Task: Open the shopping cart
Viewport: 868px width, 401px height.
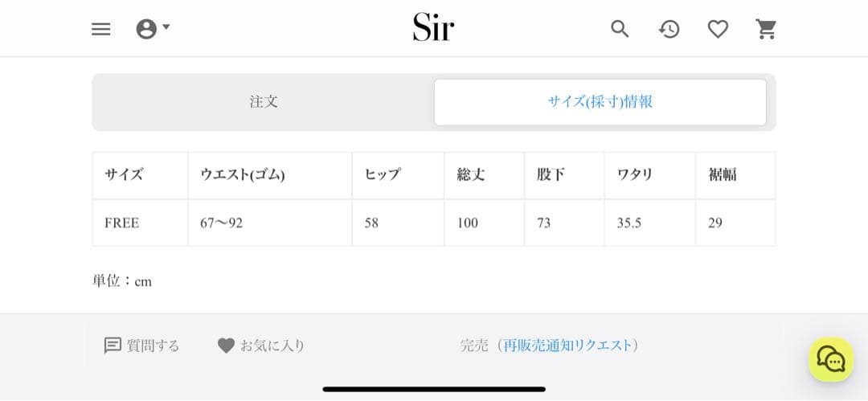Action: [767, 29]
